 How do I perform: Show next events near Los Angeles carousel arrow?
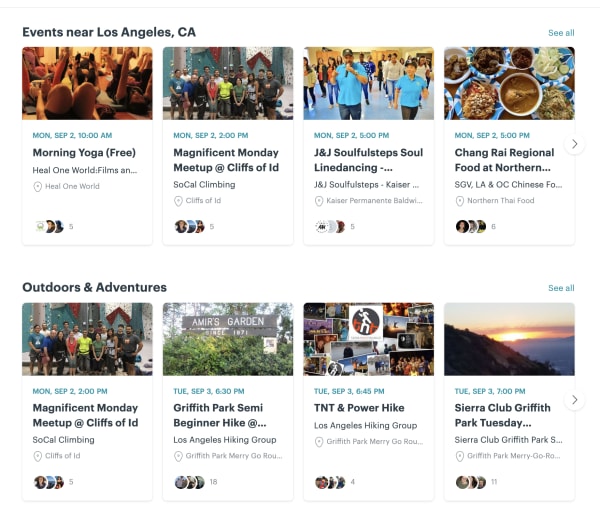coord(574,144)
